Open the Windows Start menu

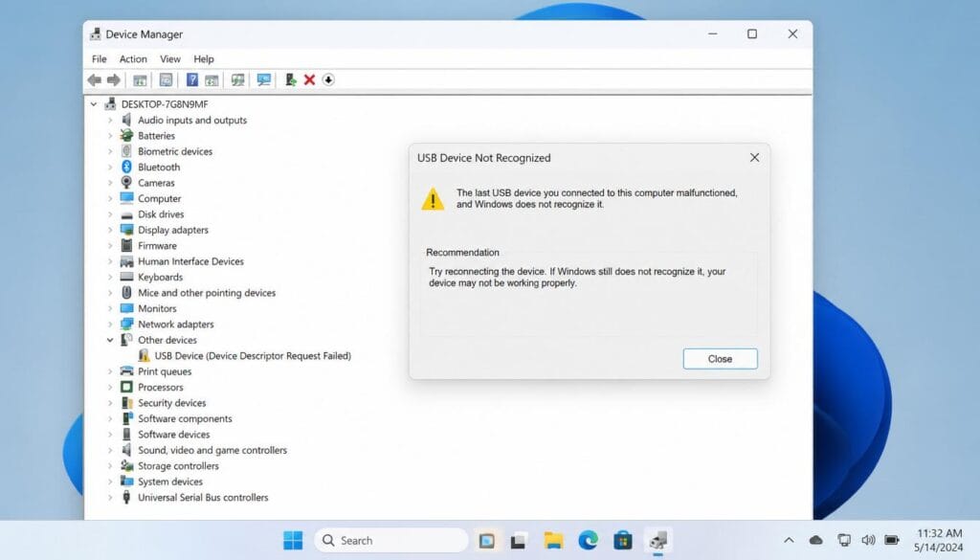293,540
